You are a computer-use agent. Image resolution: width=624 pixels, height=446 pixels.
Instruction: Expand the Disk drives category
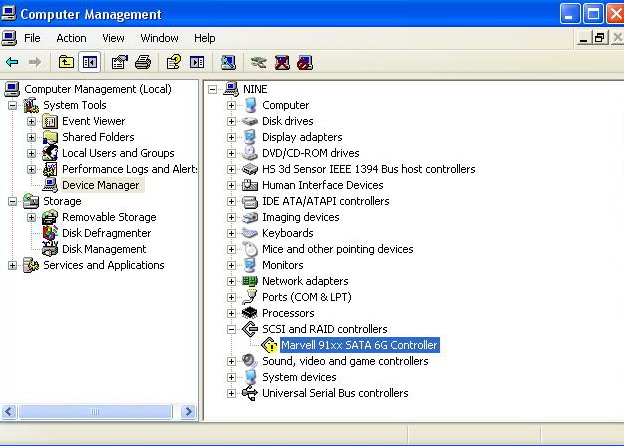point(231,121)
